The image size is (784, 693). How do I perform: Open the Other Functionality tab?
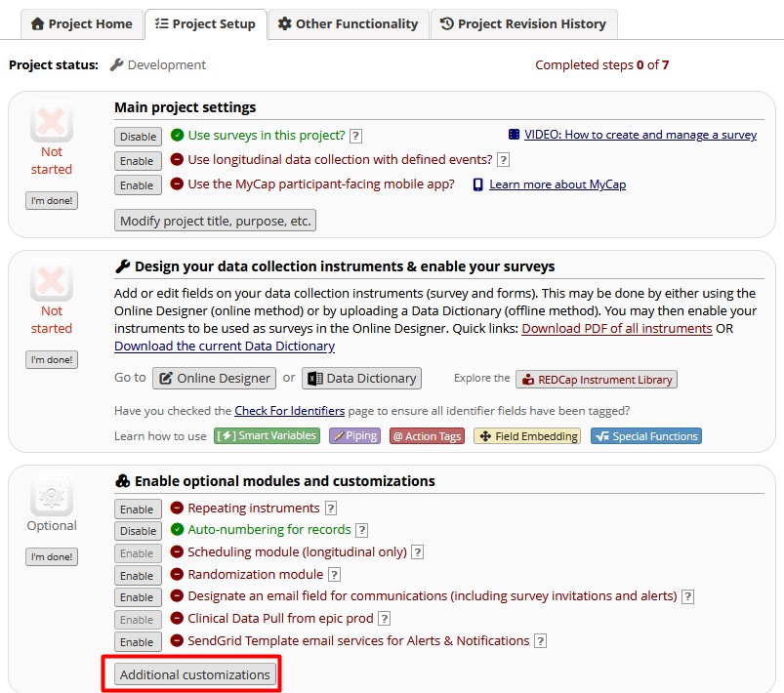coord(349,24)
